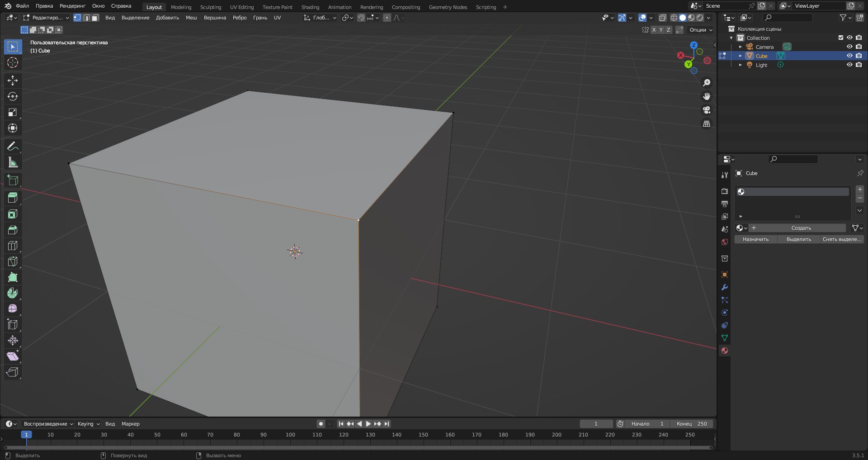Click the Выделить material button
The height and width of the screenshot is (460, 868).
coord(799,239)
